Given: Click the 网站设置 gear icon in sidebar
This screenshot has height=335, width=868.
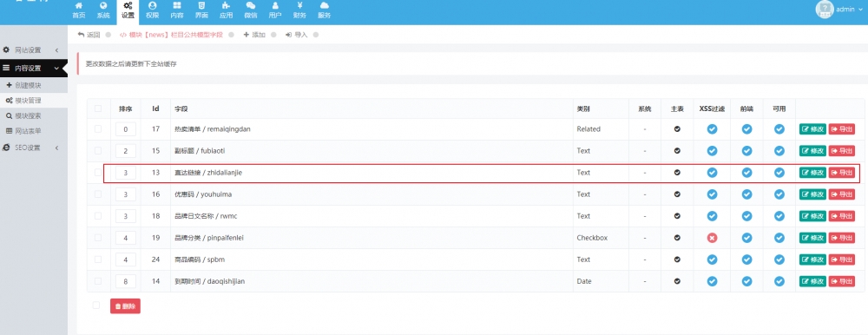Looking at the screenshot, I should tap(6, 49).
